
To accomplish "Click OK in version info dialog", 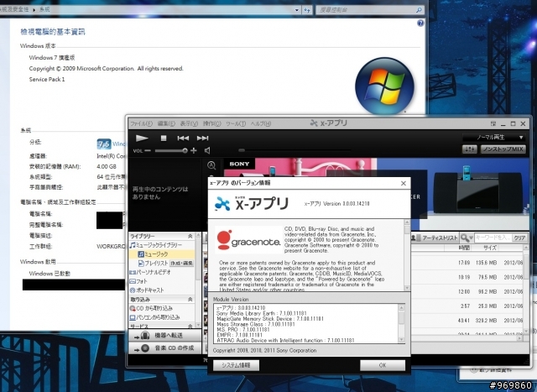I will pos(383,365).
